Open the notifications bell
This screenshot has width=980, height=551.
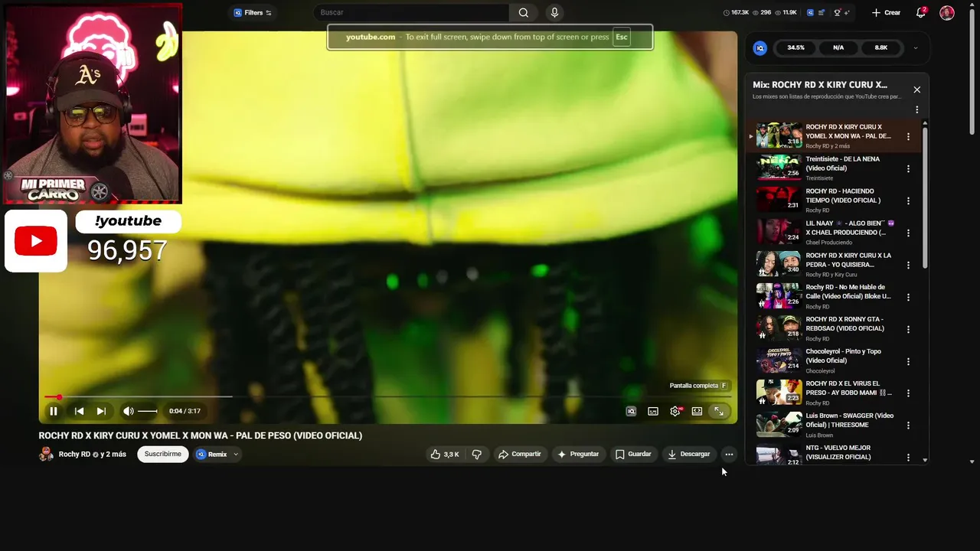tap(921, 12)
